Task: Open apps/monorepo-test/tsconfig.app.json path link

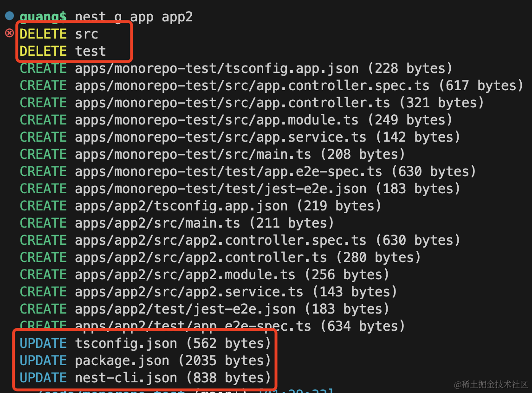Action: pos(216,69)
